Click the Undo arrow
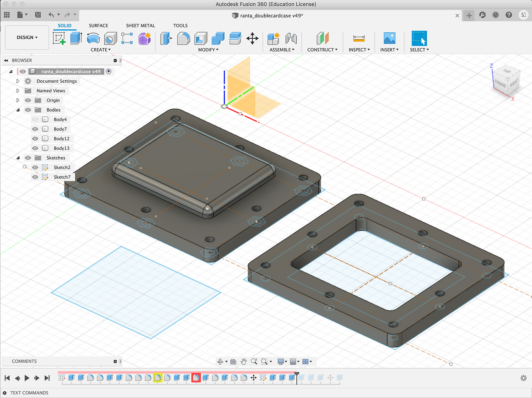The width and height of the screenshot is (532, 398). pyautogui.click(x=51, y=15)
